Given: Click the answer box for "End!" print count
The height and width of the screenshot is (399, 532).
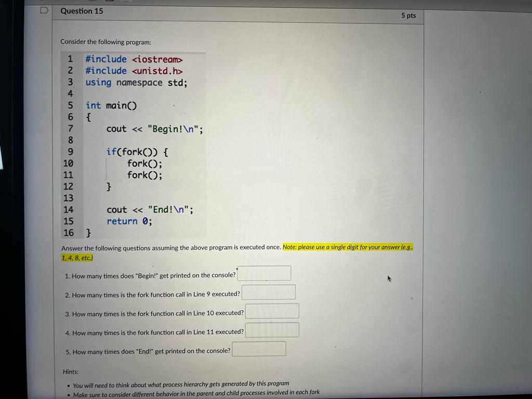Looking at the screenshot, I should pos(259,348).
